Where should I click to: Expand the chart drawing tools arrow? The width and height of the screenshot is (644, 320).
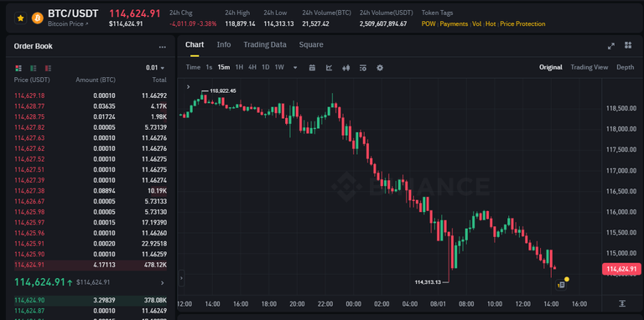[188, 86]
